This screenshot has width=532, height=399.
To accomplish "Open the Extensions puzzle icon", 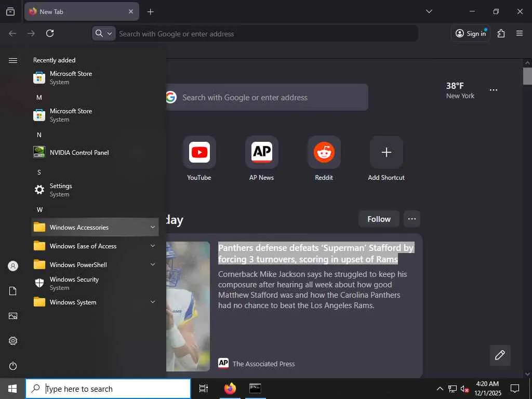I will pos(501,33).
